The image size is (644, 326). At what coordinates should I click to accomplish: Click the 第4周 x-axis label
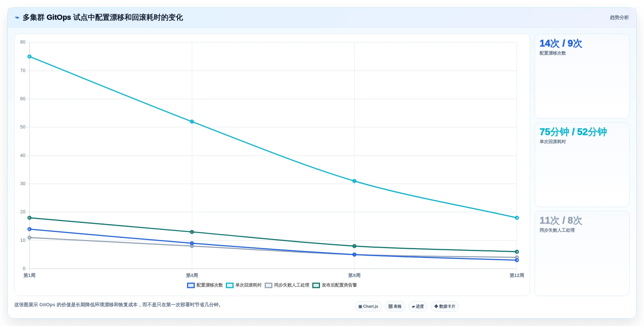pyautogui.click(x=192, y=276)
